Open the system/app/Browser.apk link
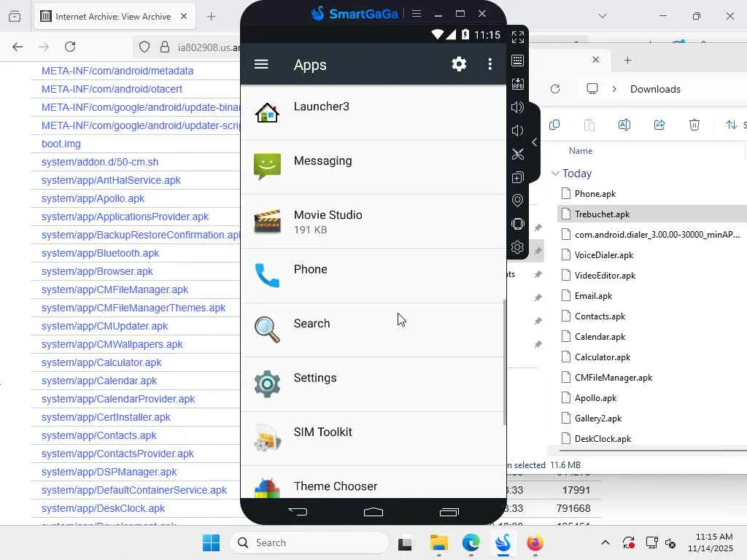 pyautogui.click(x=97, y=271)
